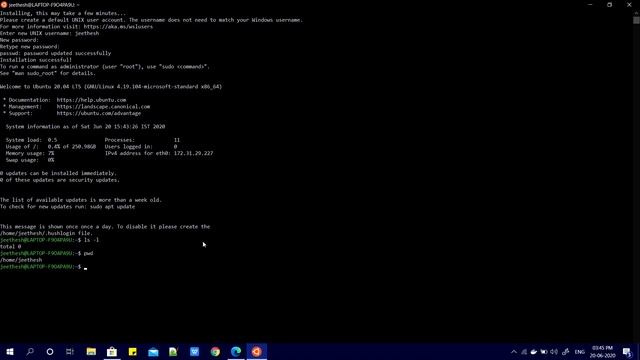Open Cortana circle icon
This screenshot has height=360, width=640.
[x=50, y=351]
